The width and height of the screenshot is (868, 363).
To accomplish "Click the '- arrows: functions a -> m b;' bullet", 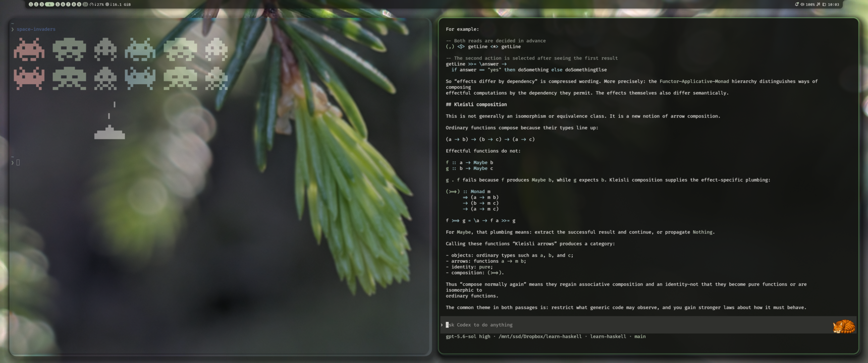I will (486, 261).
